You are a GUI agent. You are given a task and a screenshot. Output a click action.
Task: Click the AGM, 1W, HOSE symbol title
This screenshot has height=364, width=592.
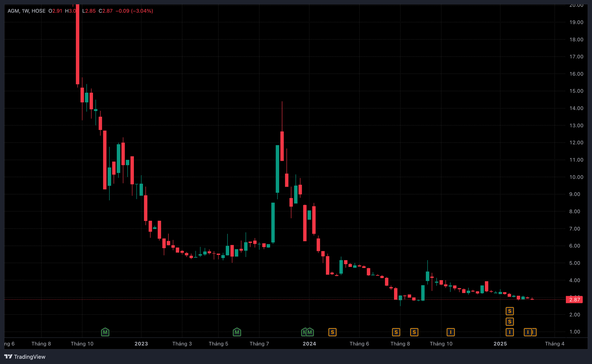click(27, 11)
